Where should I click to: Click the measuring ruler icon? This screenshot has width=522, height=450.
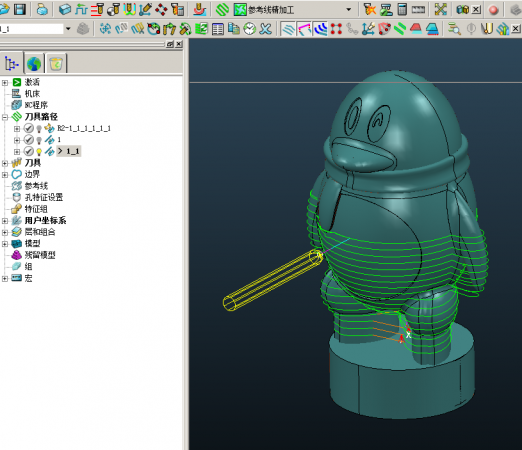[418, 10]
